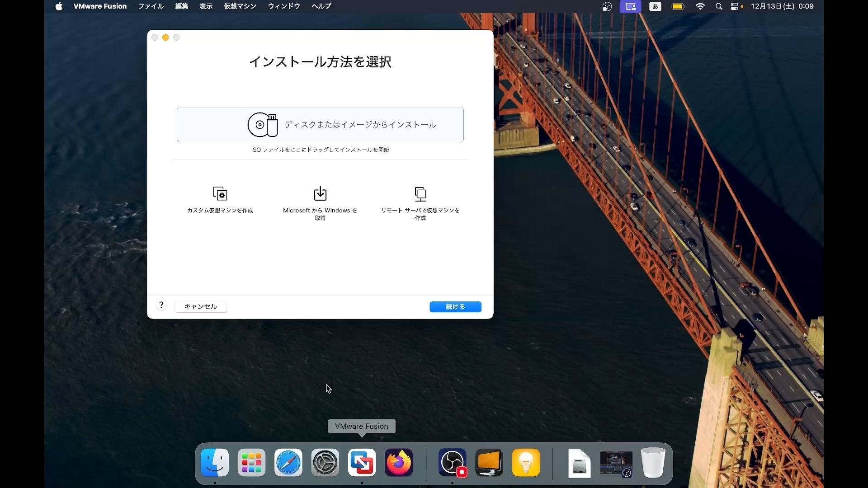Open System Settings from the Dock

pyautogui.click(x=325, y=463)
